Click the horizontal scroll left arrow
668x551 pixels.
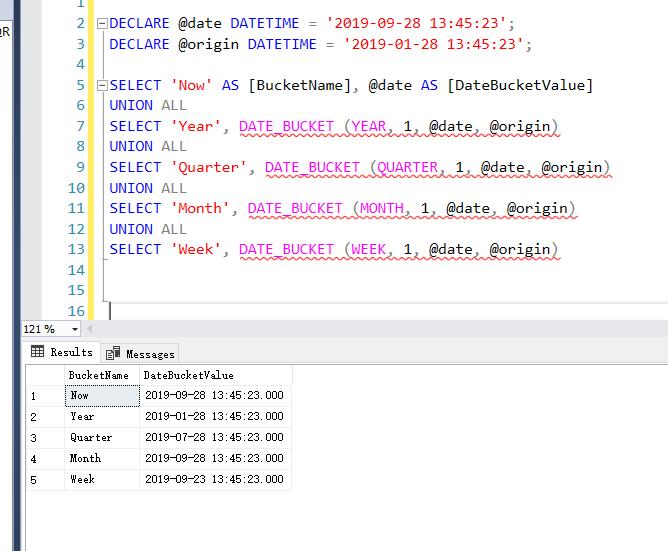click(90, 329)
